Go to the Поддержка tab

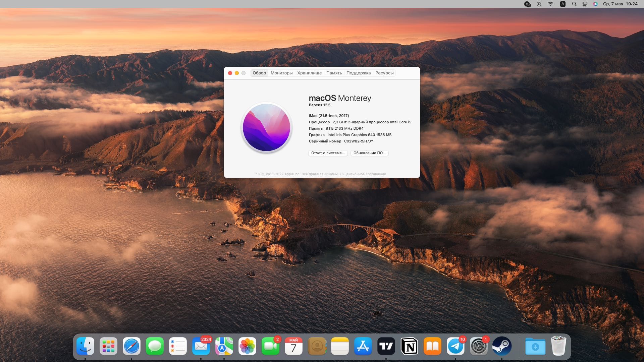point(359,73)
